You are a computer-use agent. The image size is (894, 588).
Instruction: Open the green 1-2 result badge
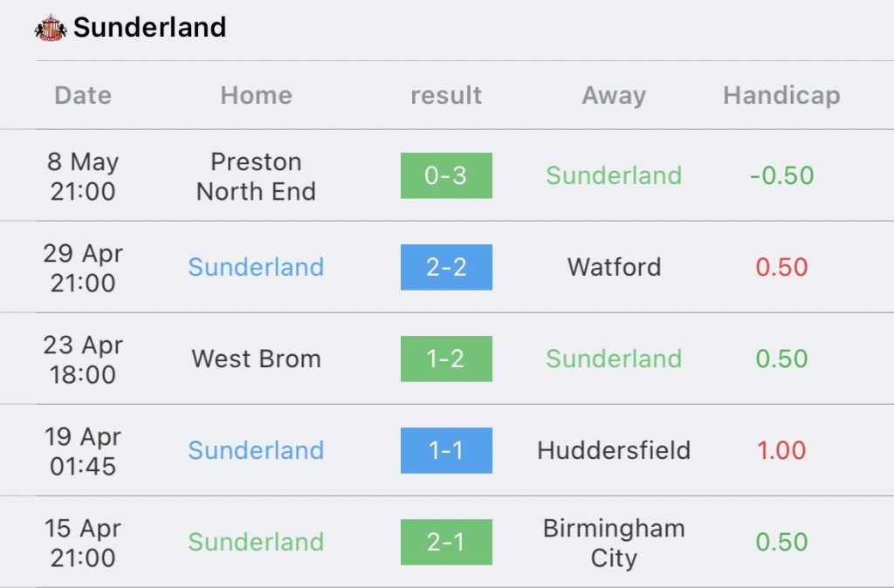point(446,359)
